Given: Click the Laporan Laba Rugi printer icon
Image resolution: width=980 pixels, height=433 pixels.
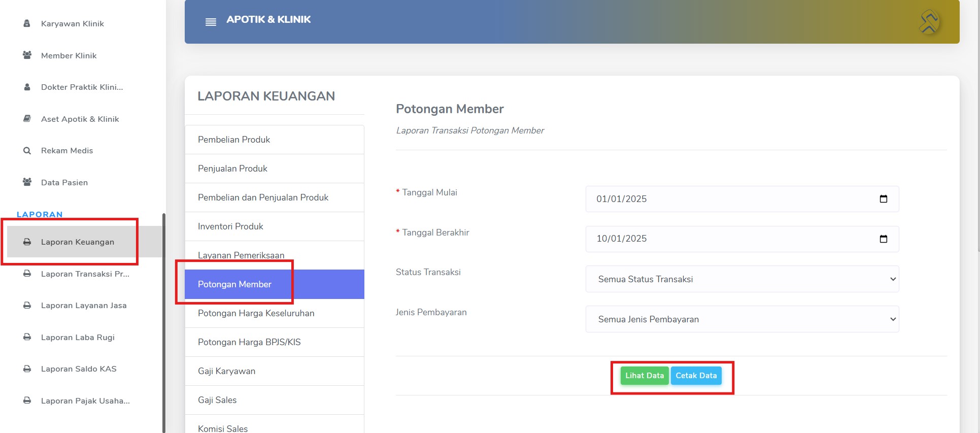Looking at the screenshot, I should point(27,337).
